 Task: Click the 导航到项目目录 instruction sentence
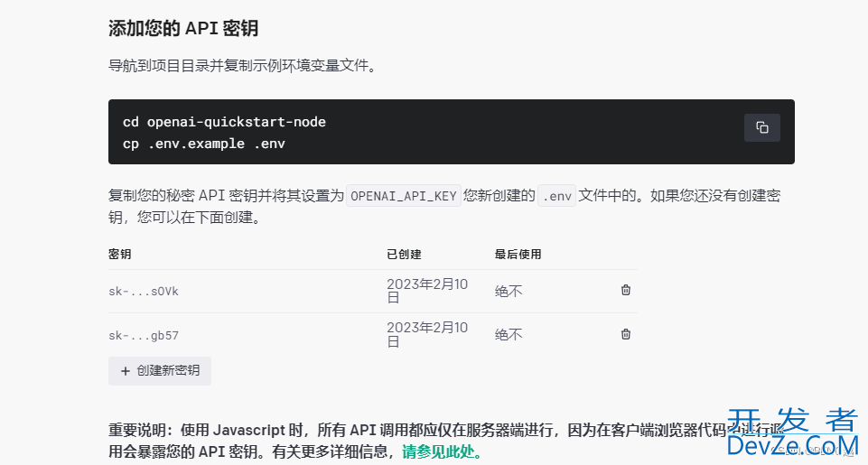[x=242, y=65]
